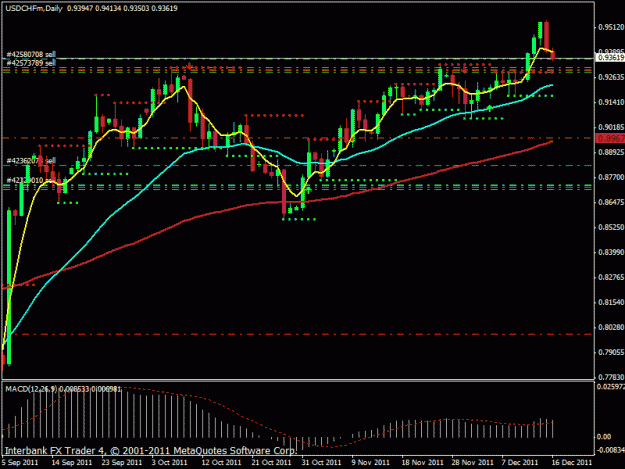Click the 18 Nov 2011 date label
625x469 pixels.
pyautogui.click(x=423, y=462)
